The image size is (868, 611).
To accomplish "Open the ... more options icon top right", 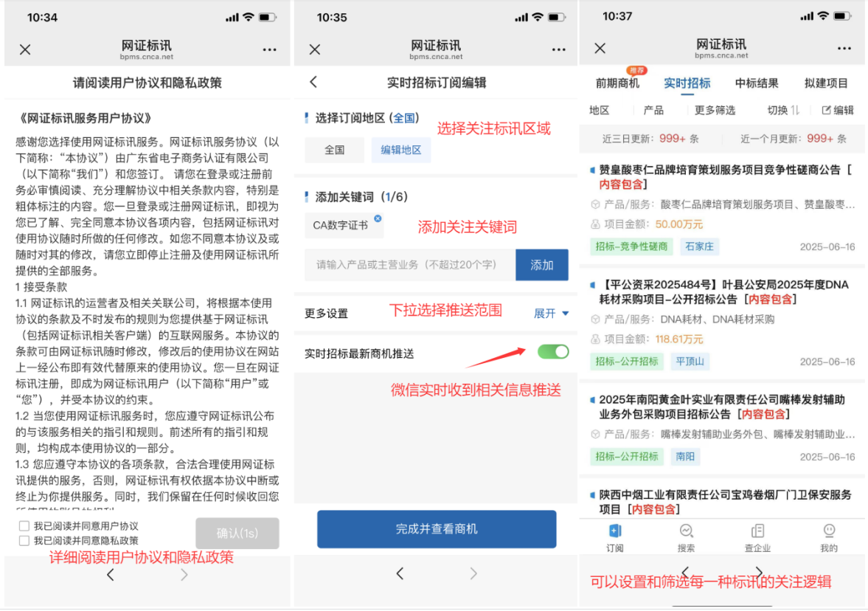I will pyautogui.click(x=844, y=47).
